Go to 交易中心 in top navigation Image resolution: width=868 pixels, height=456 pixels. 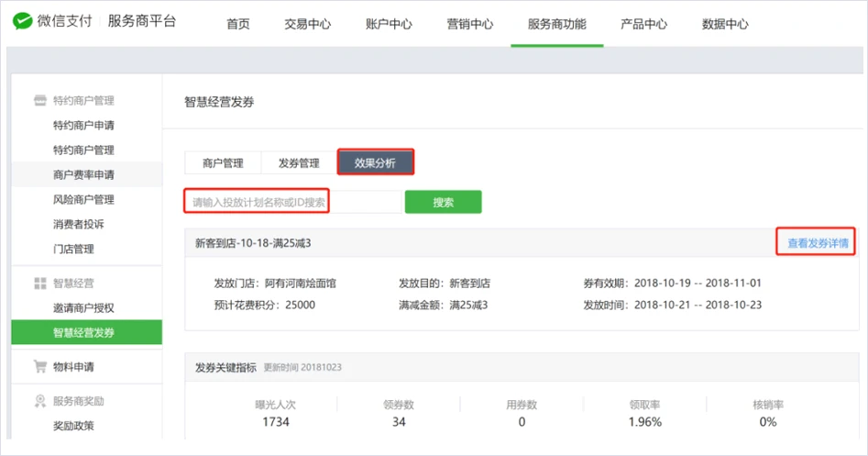pyautogui.click(x=308, y=24)
